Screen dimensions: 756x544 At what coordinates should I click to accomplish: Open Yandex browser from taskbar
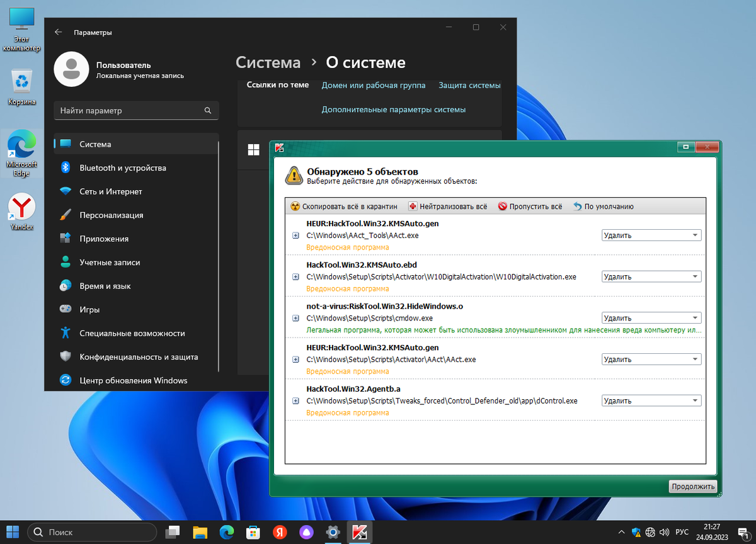pos(280,532)
